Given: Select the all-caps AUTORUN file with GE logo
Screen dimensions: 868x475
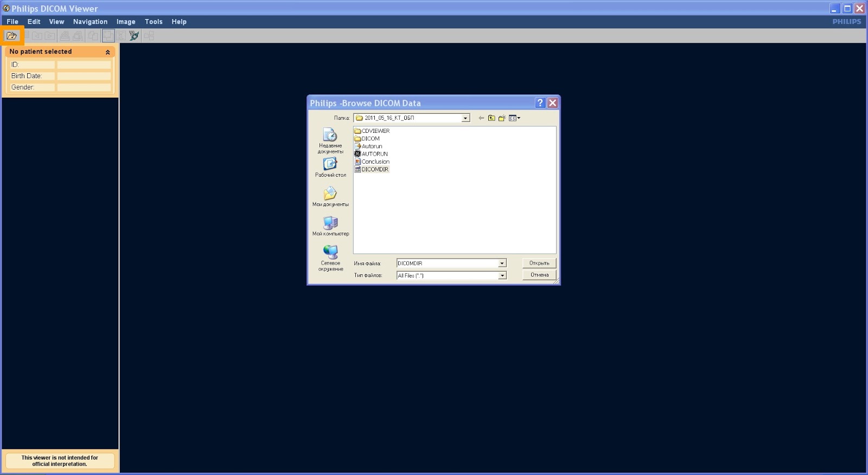Looking at the screenshot, I should [371, 153].
